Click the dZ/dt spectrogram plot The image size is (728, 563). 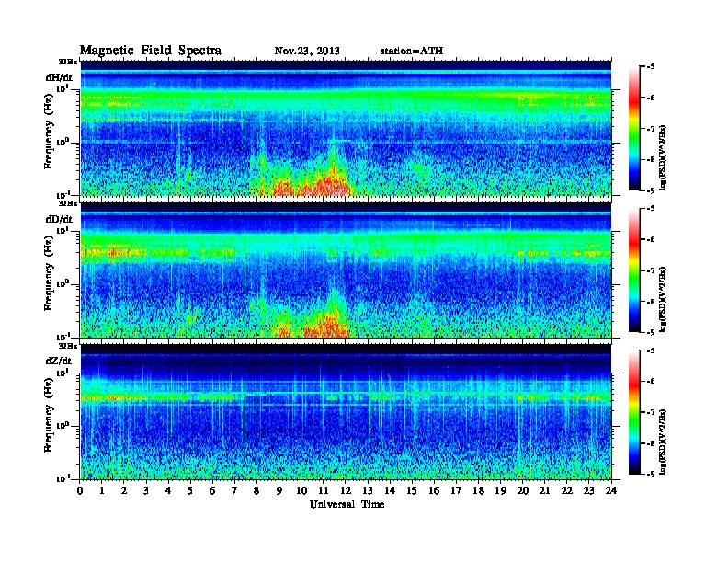pyautogui.click(x=346, y=412)
